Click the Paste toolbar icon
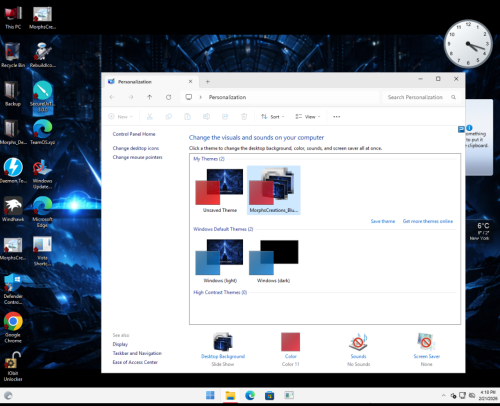 (x=187, y=117)
